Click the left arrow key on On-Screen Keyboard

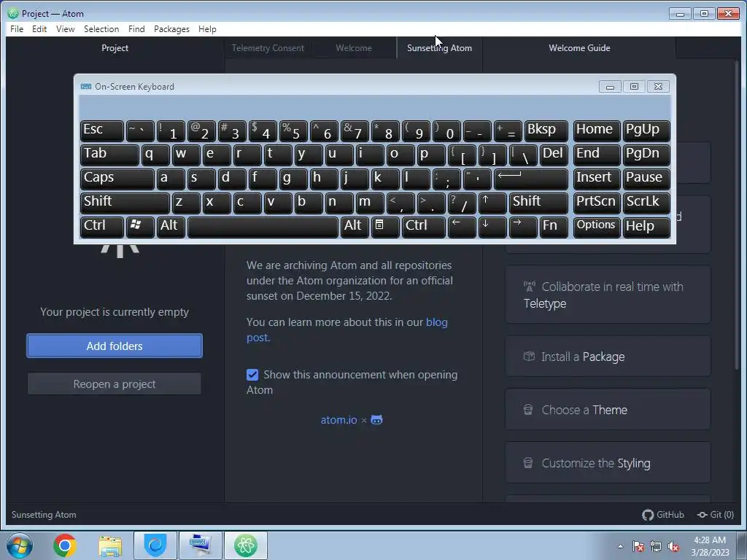coord(462,227)
